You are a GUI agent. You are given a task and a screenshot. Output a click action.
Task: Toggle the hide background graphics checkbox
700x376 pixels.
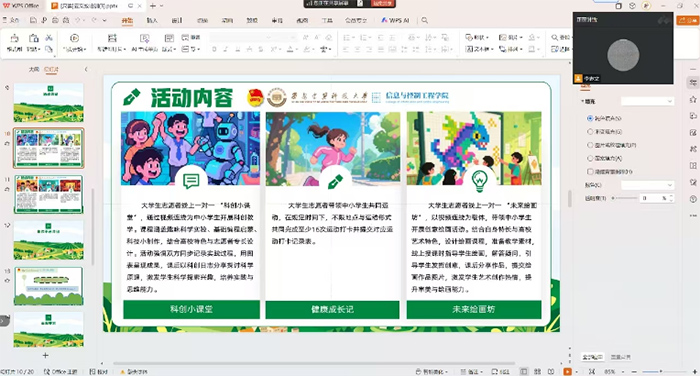click(590, 171)
